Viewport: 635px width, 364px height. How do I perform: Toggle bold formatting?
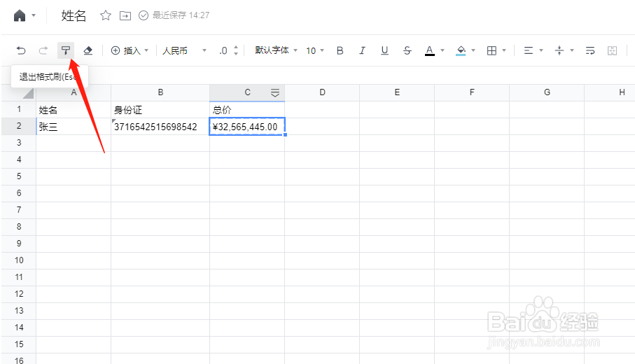[x=340, y=50]
